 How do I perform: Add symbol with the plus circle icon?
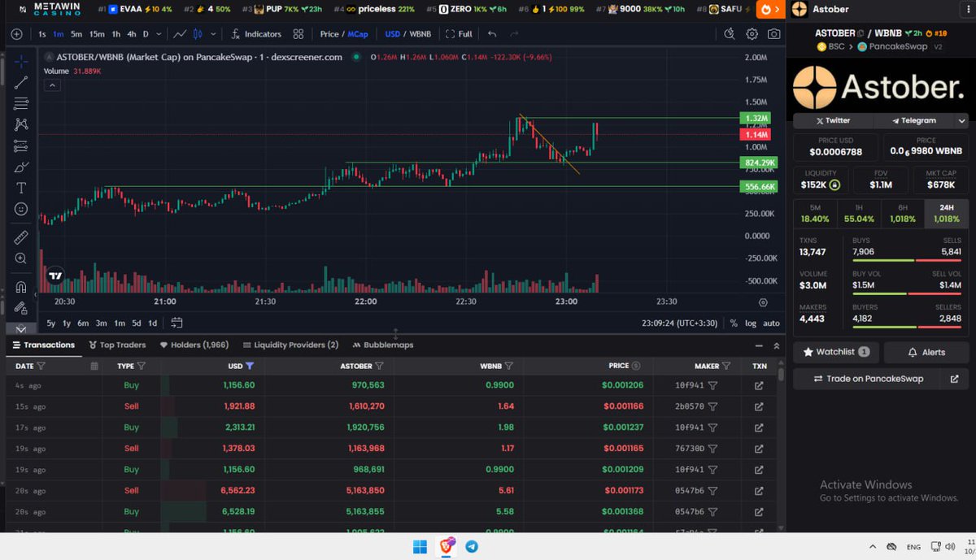[17, 34]
